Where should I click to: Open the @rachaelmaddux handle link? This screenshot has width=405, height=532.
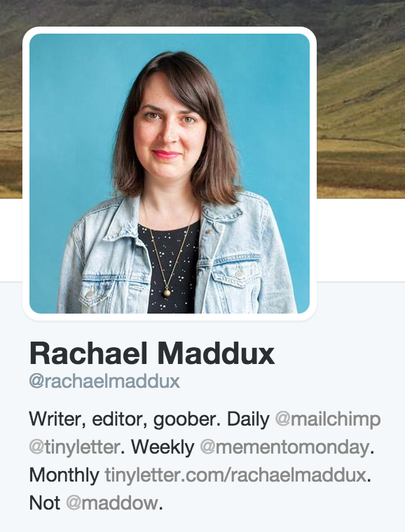[x=104, y=381]
